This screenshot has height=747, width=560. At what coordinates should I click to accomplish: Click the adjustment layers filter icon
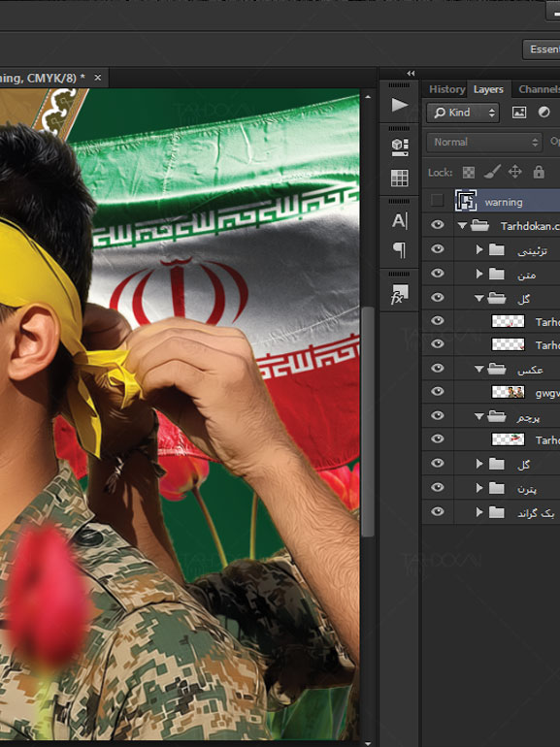544,113
